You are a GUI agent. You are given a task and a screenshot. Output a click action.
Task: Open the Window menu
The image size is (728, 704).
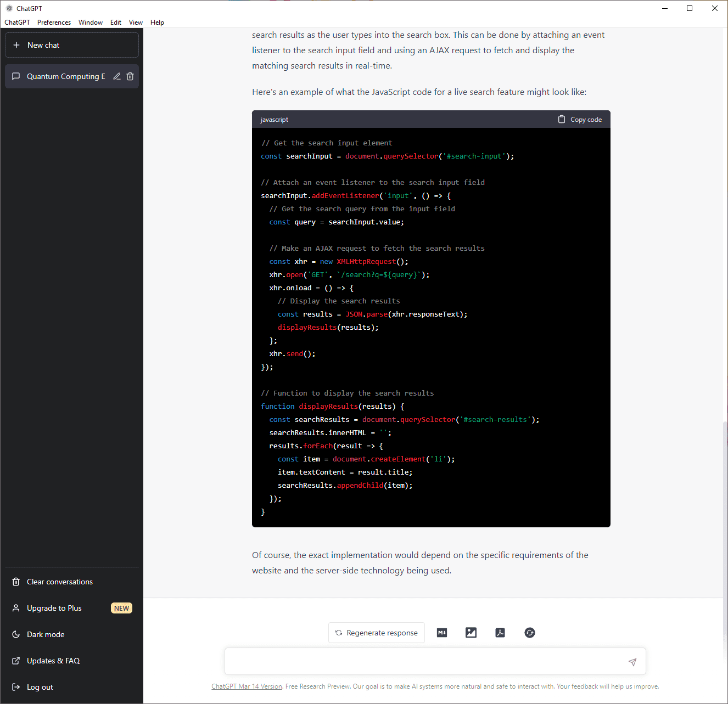click(x=91, y=22)
